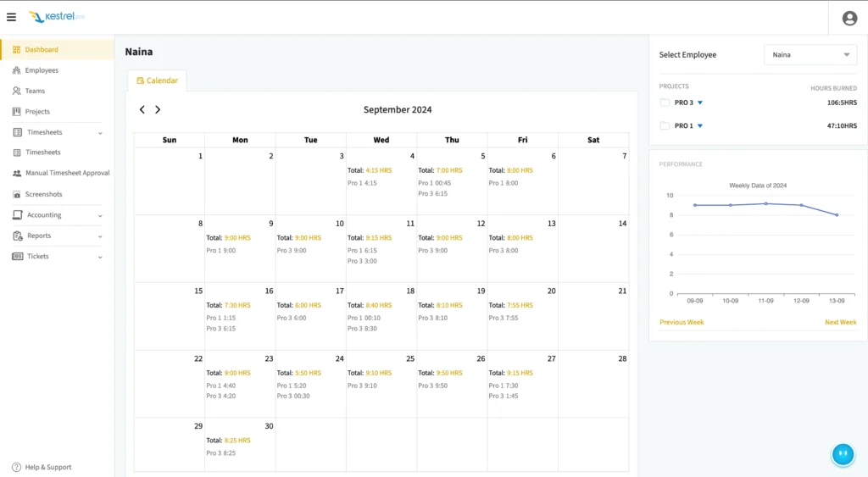Check the PRO 3 project checkbox
The height and width of the screenshot is (477, 868).
pyautogui.click(x=665, y=103)
